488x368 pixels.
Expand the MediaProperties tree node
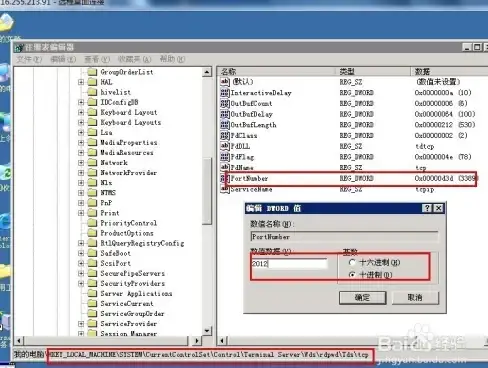click(x=81, y=142)
